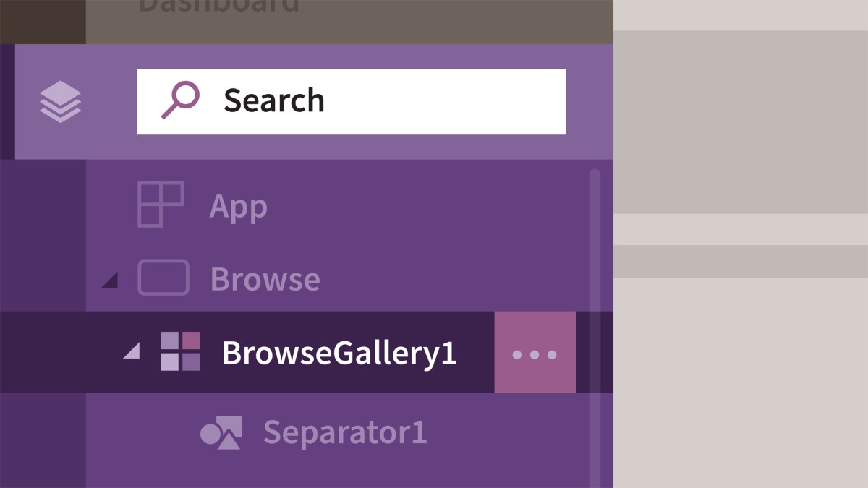868x488 pixels.
Task: Select the narrow gray band on canvas
Action: (x=741, y=261)
